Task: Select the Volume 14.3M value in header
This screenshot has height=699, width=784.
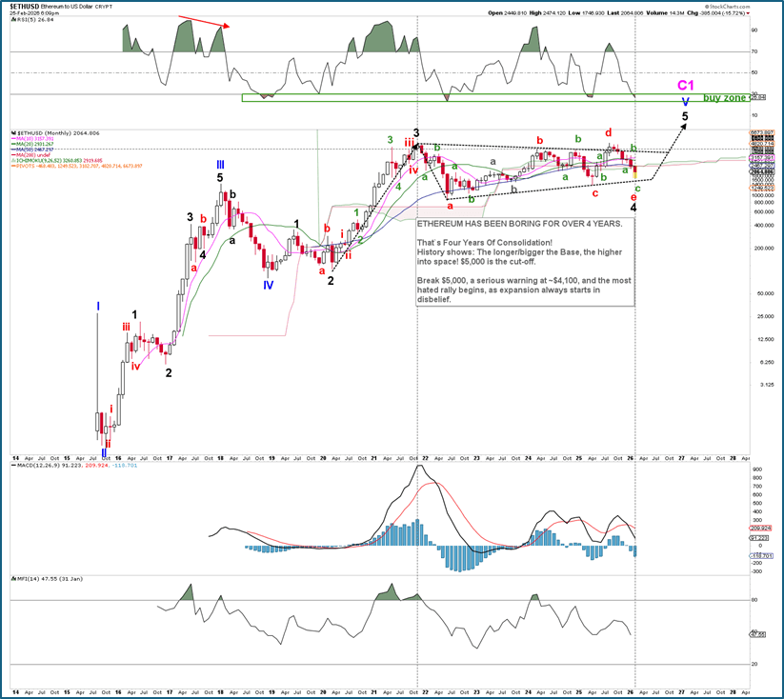Action: tap(665, 13)
